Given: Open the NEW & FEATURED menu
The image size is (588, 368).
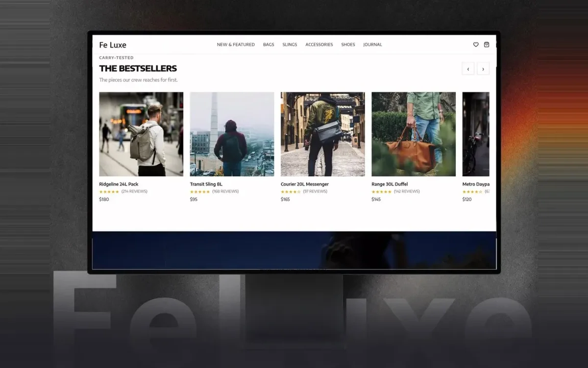Looking at the screenshot, I should (x=236, y=45).
